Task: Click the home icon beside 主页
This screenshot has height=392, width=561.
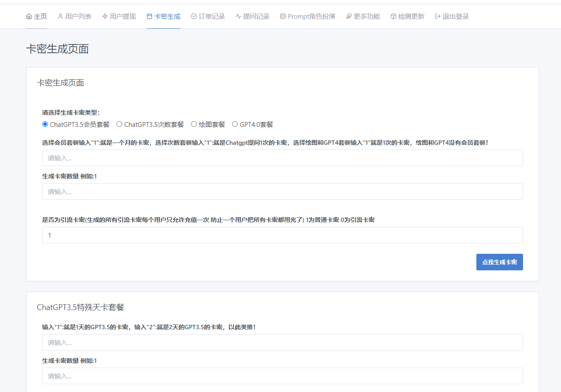Action: (x=29, y=17)
